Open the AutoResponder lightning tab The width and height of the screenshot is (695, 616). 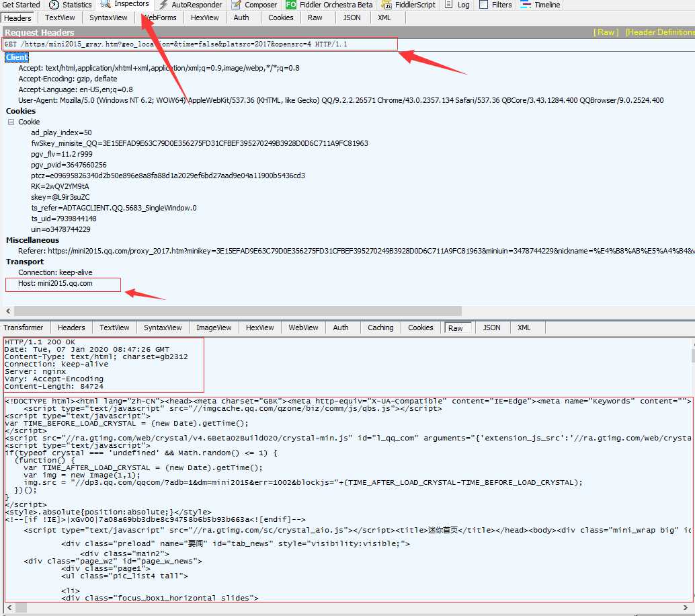pyautogui.click(x=190, y=5)
